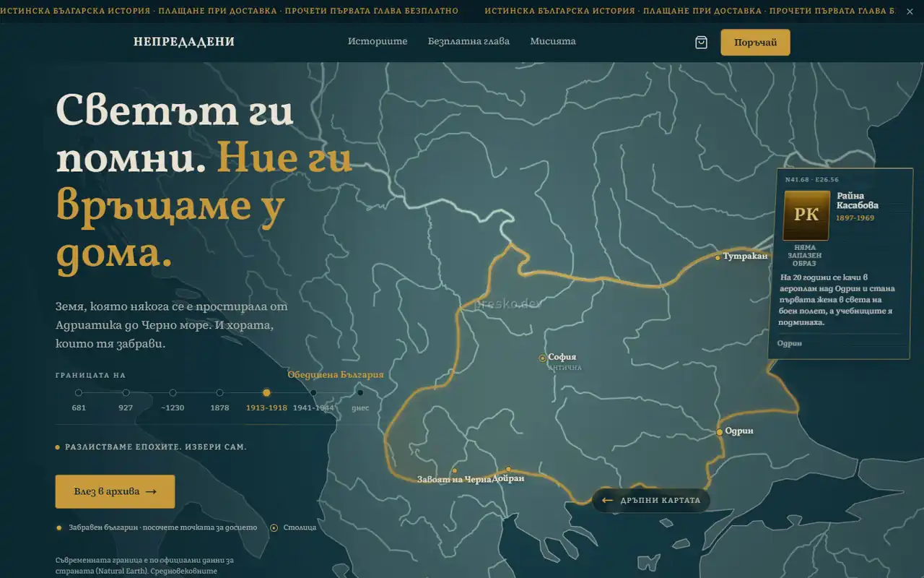
Task: Select the 1878 border timeline point
Action: click(x=219, y=393)
